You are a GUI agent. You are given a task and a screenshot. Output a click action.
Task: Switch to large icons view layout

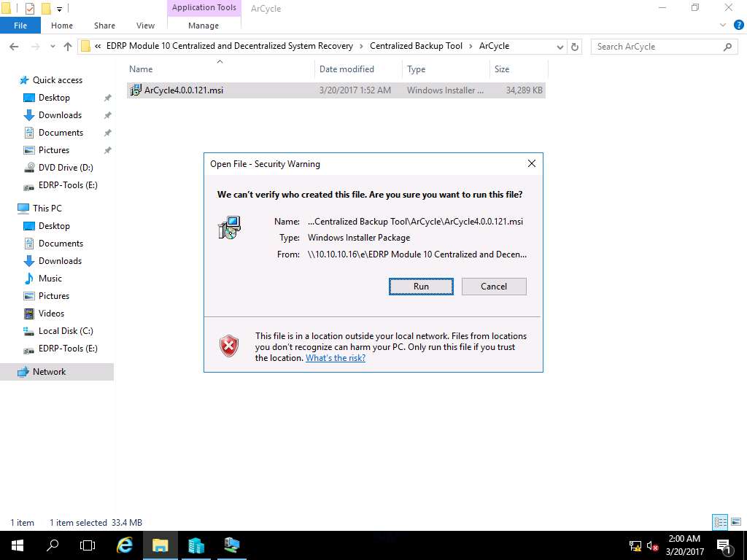pyautogui.click(x=737, y=522)
